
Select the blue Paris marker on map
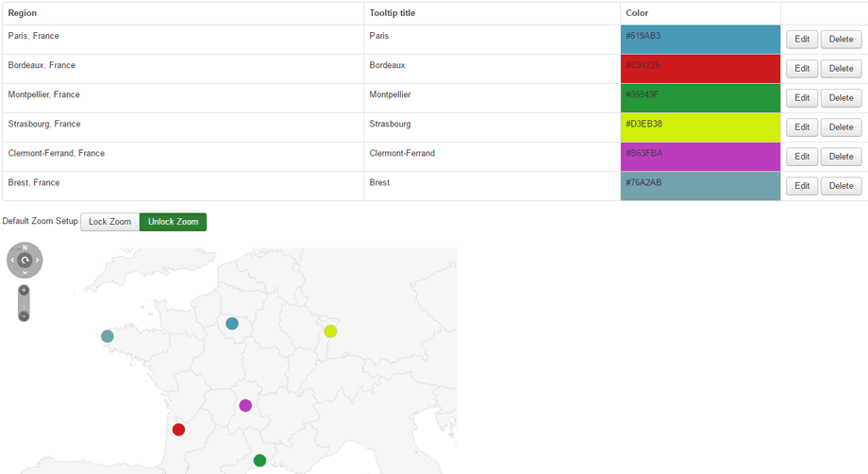(232, 324)
